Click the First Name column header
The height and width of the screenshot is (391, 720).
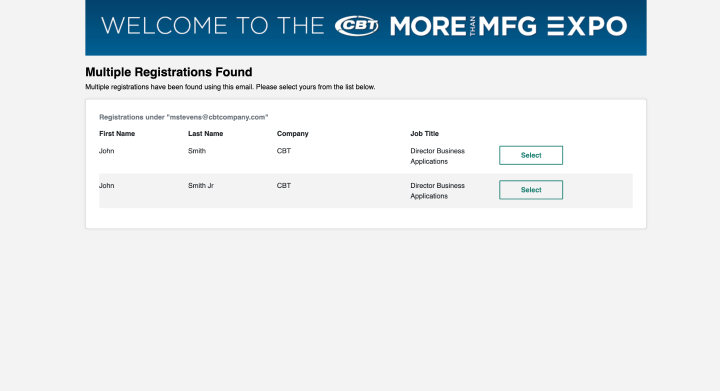117,134
